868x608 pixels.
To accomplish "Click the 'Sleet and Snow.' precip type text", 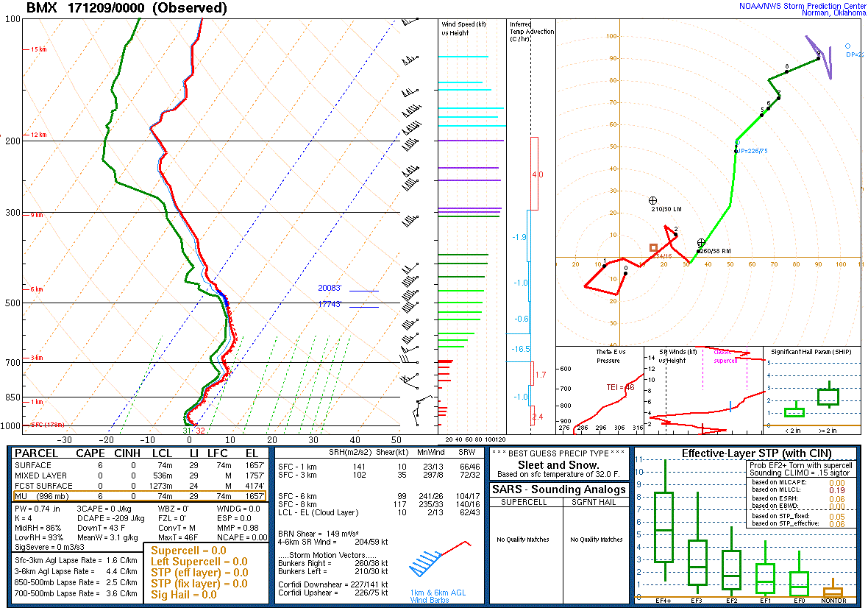I will click(558, 465).
